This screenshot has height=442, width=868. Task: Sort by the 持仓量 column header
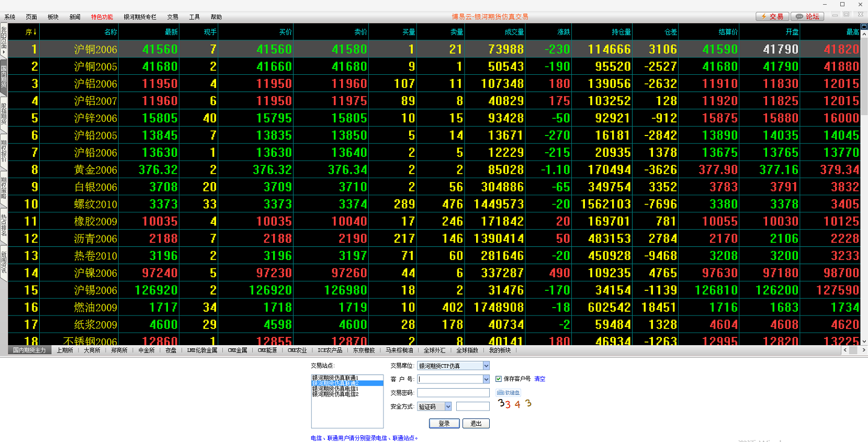(621, 32)
